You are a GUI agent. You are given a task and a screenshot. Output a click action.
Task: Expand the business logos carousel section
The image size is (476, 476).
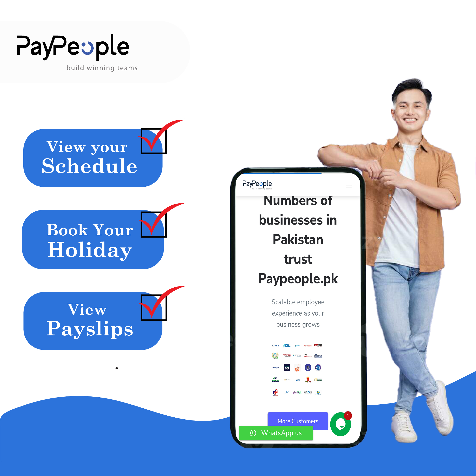(298, 421)
